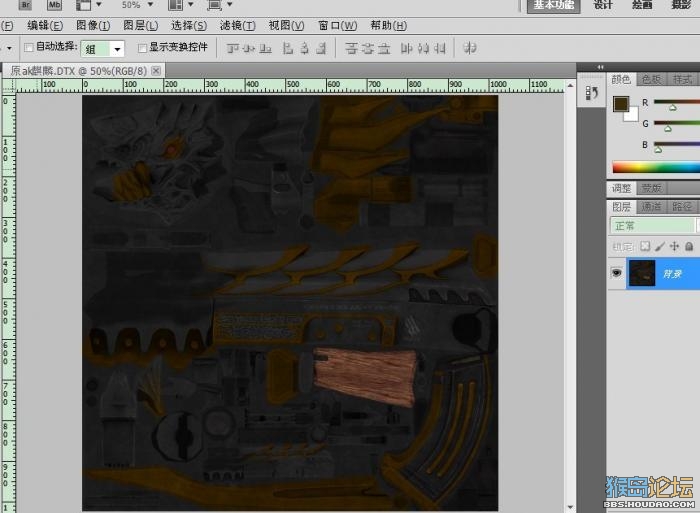Click the align right edges icon
Viewport: 700px width, 513px height.
[321, 48]
